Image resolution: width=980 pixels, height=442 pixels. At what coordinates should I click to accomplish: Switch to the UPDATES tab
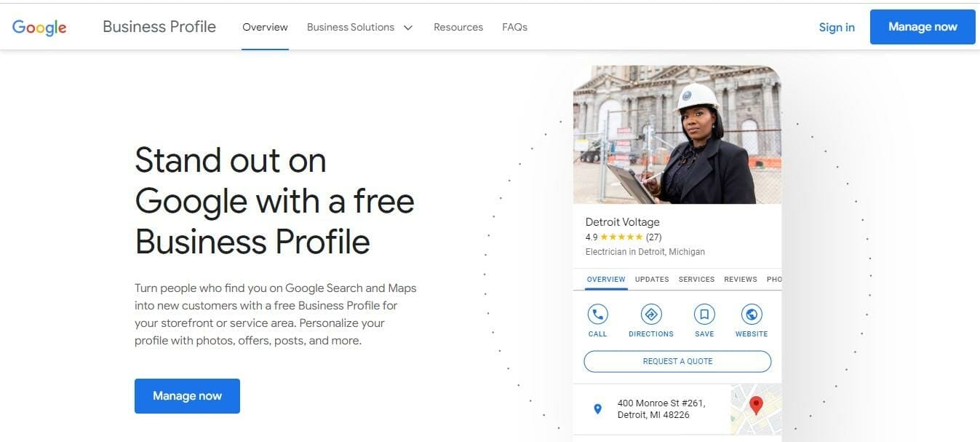pyautogui.click(x=651, y=279)
